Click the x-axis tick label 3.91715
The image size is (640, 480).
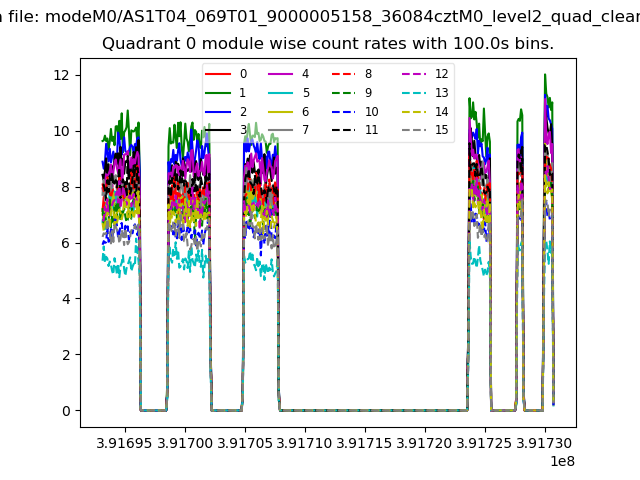click(365, 441)
